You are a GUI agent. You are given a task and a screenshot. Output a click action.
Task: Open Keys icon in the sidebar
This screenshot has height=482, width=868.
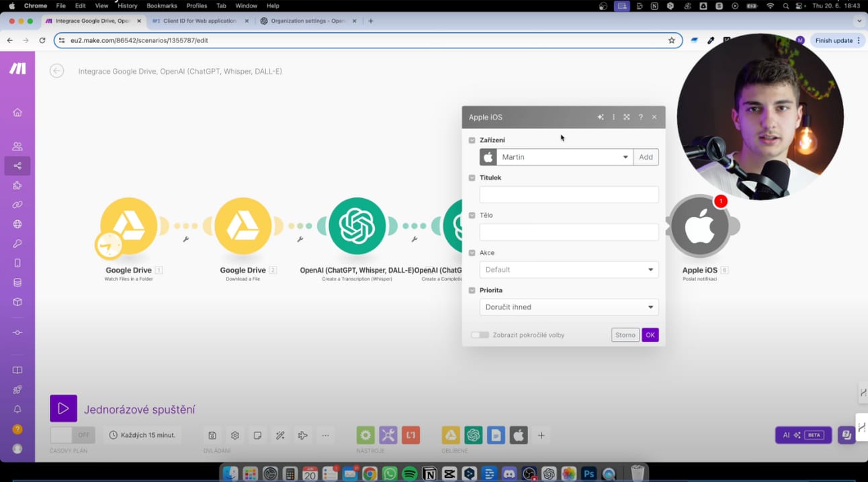tap(17, 244)
